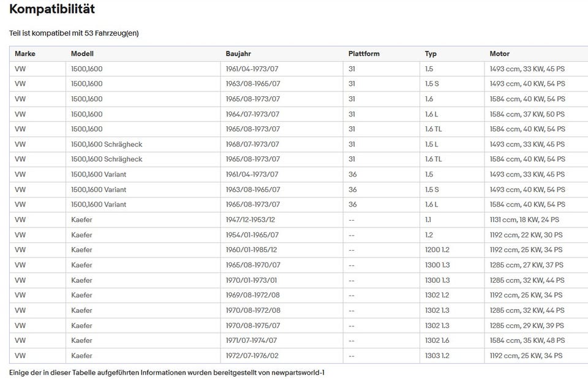Select the year range '1965/08-1970/07'

pyautogui.click(x=253, y=265)
